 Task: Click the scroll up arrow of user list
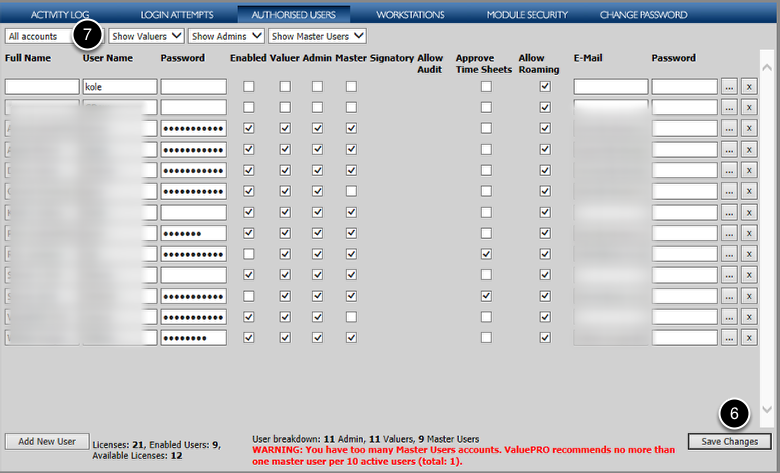[x=767, y=68]
